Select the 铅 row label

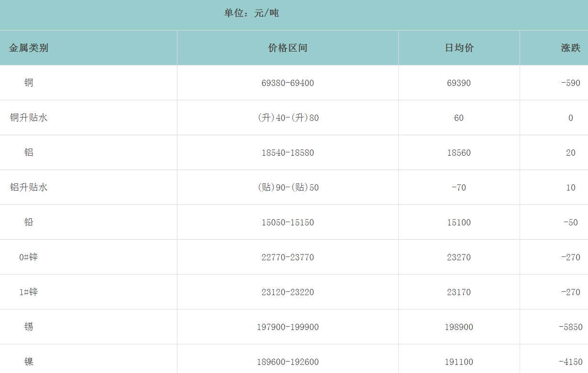(x=29, y=222)
